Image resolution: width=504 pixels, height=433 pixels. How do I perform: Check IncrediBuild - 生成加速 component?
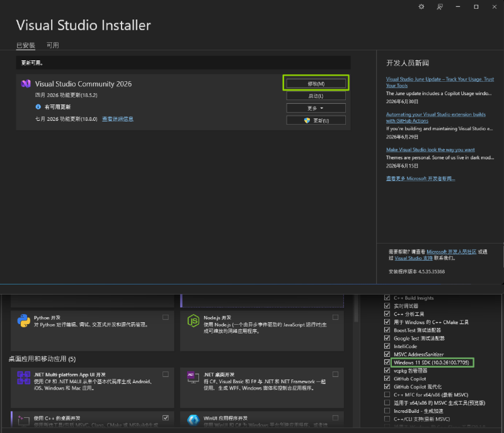click(x=387, y=410)
